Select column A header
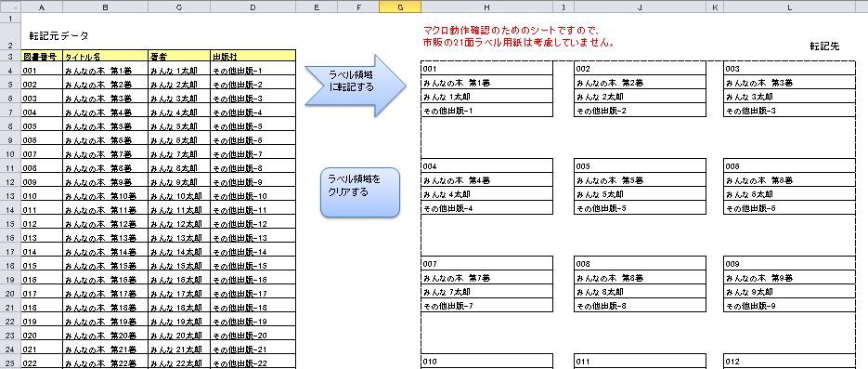 (42, 7)
